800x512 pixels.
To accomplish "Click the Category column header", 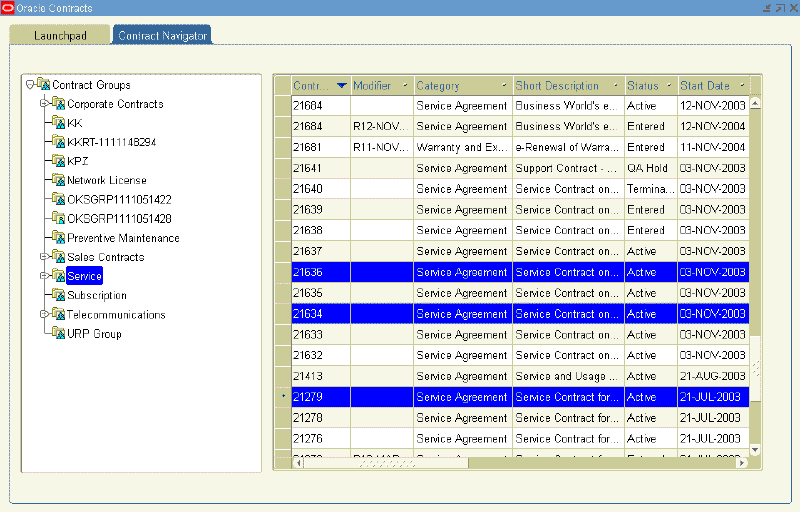I will 463,86.
